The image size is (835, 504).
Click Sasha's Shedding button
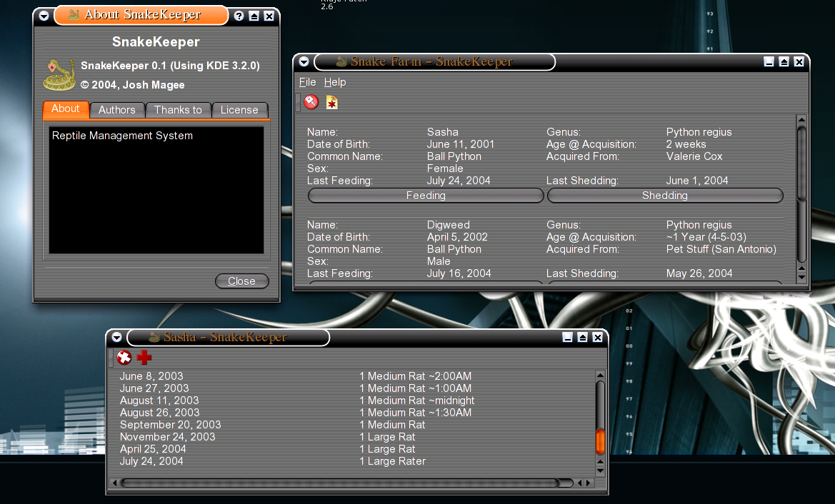[x=664, y=196]
